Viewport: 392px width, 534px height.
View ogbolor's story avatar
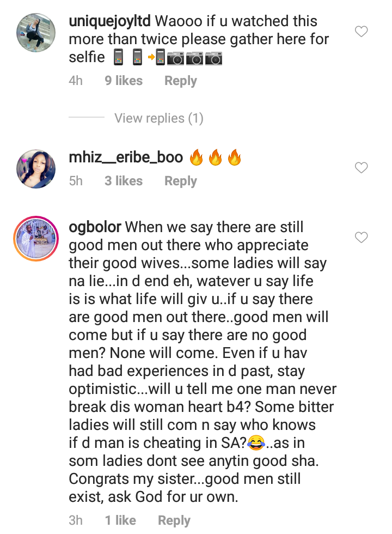coord(35,238)
